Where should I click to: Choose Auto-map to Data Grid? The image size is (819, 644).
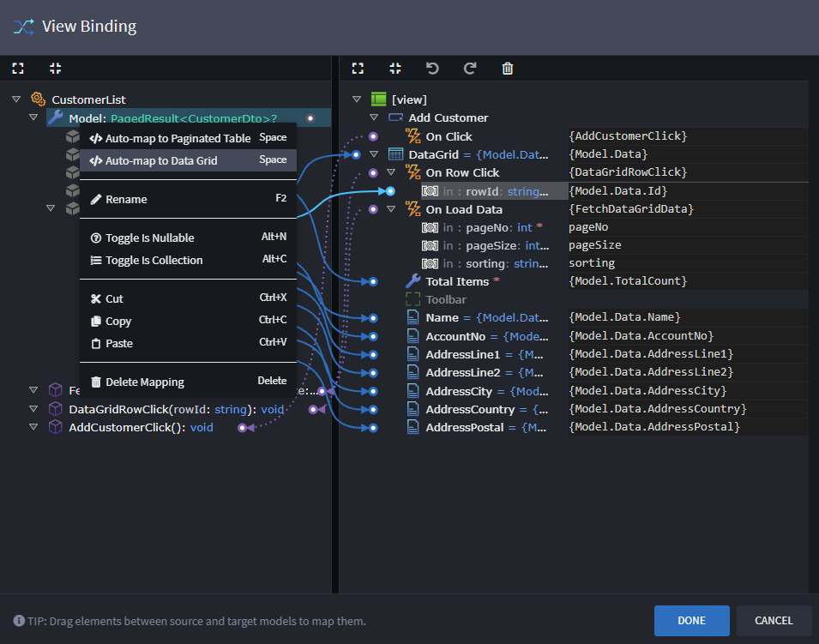(188, 160)
